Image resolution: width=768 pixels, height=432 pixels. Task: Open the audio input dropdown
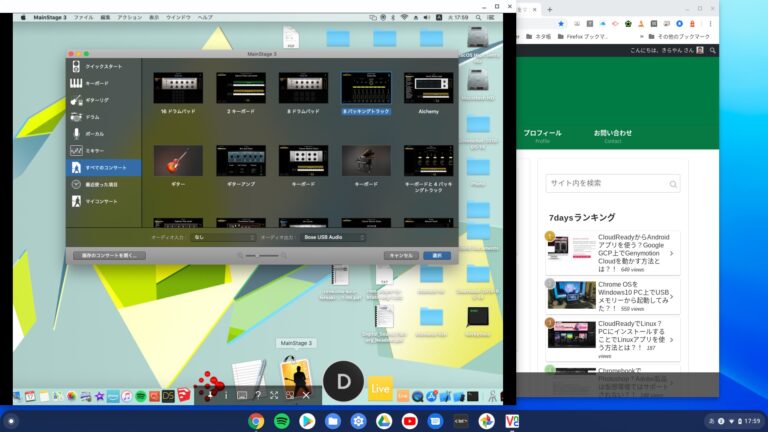tap(223, 238)
